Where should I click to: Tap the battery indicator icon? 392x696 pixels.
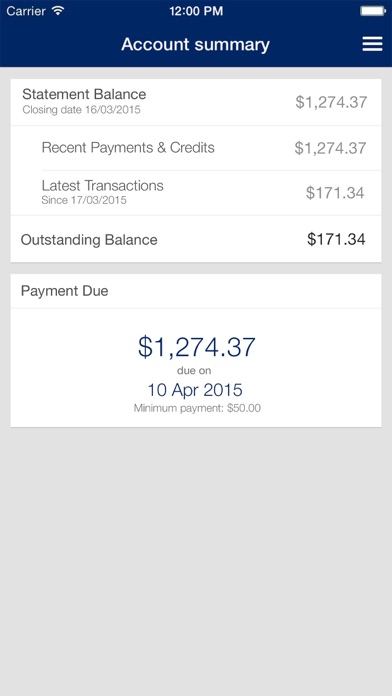click(x=373, y=11)
